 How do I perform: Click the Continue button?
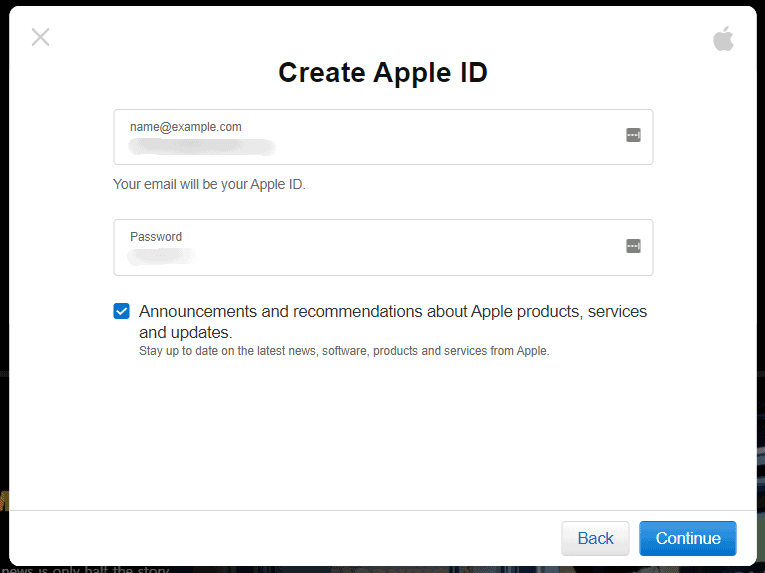[687, 538]
